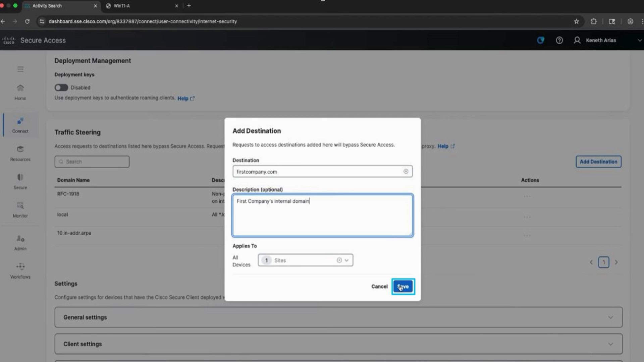The height and width of the screenshot is (362, 644).
Task: Open local row actions ellipsis
Action: pos(527,217)
